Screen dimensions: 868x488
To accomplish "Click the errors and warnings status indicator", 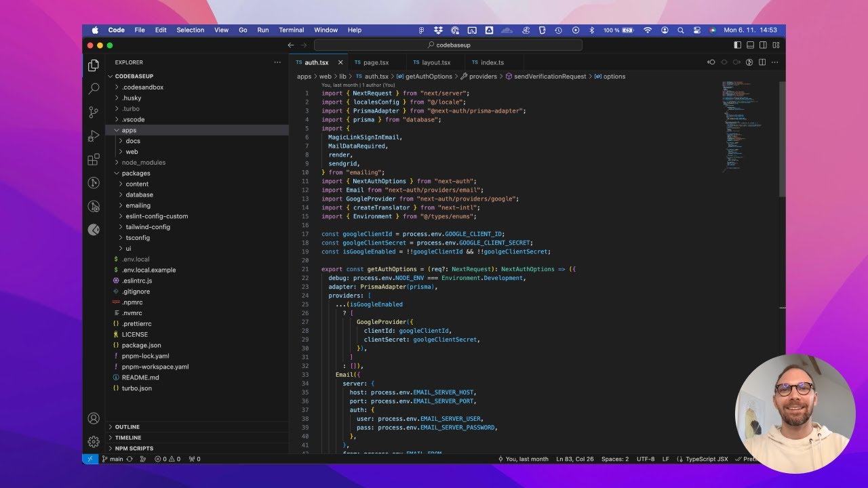I will pyautogui.click(x=167, y=459).
